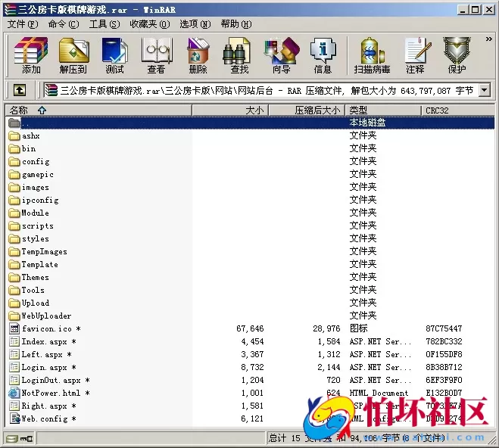The width and height of the screenshot is (499, 448).
Task: Select the Web.config file
Action: [42, 418]
